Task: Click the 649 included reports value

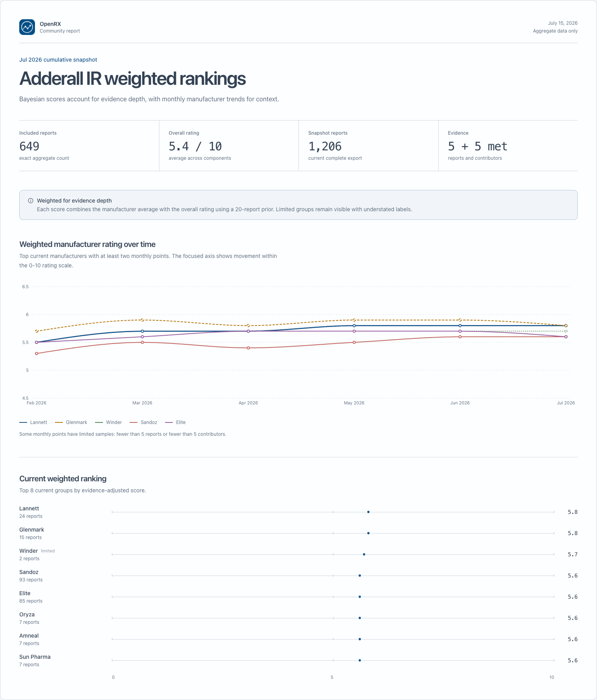Action: (x=29, y=146)
